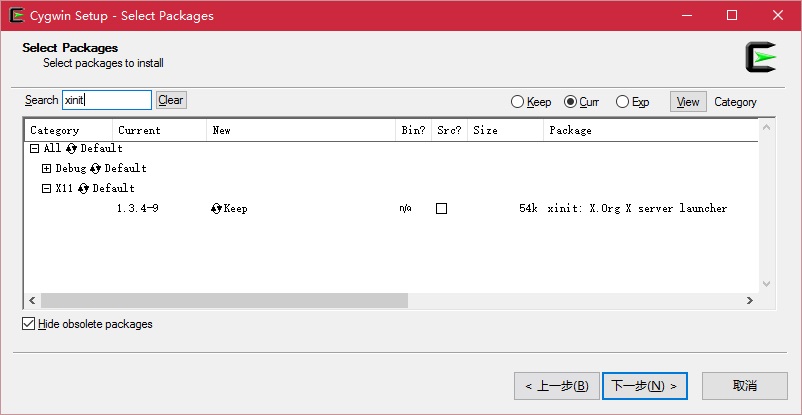Click the Cygwin icon in the title bar
802x415 pixels.
click(17, 15)
